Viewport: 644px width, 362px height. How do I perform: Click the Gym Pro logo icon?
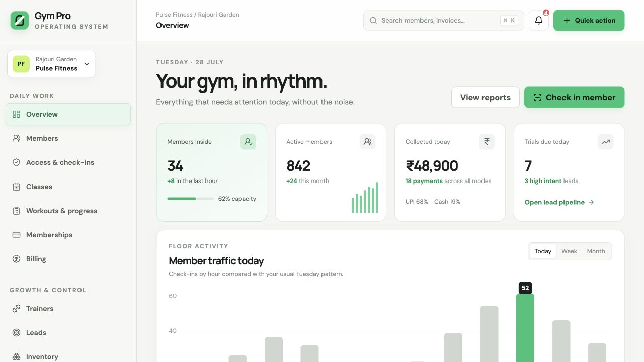tap(20, 20)
